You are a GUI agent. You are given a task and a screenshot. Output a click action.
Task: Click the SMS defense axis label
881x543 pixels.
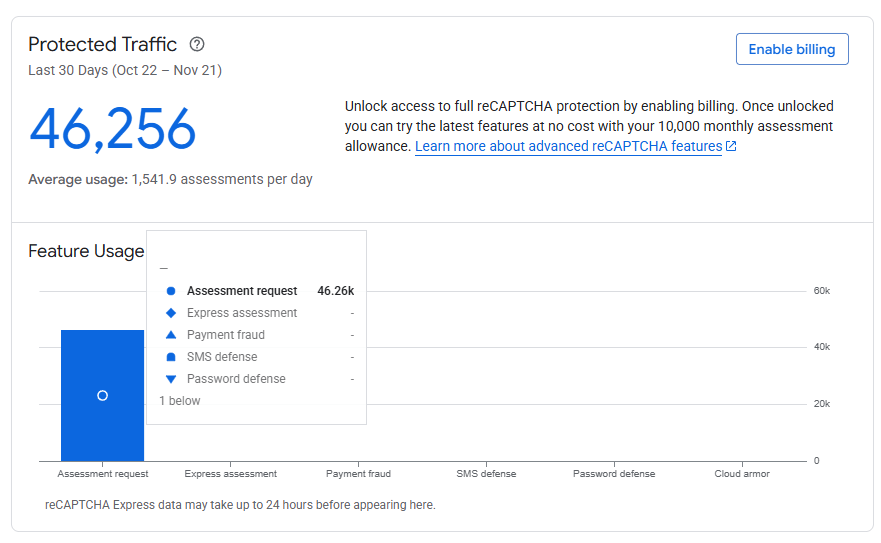[x=486, y=474]
